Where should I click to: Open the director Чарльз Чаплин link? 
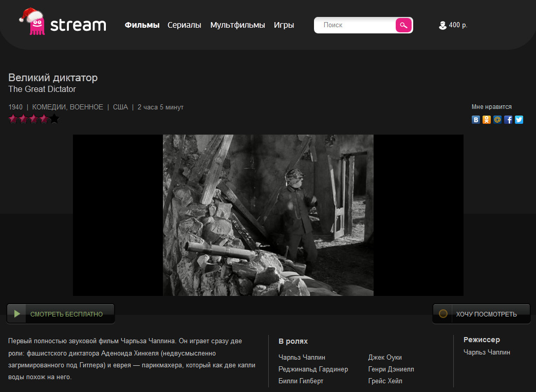(487, 352)
